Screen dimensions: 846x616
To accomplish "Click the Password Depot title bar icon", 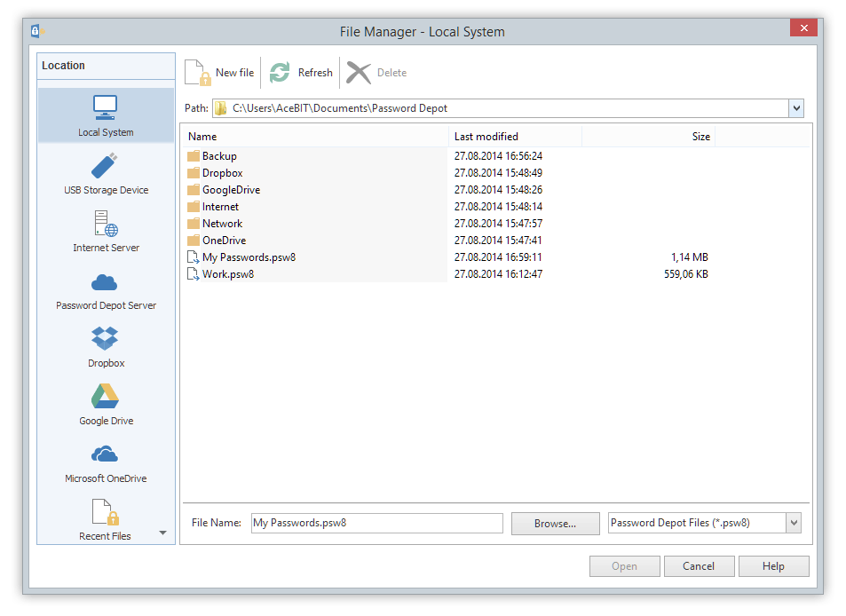I will click(36, 31).
